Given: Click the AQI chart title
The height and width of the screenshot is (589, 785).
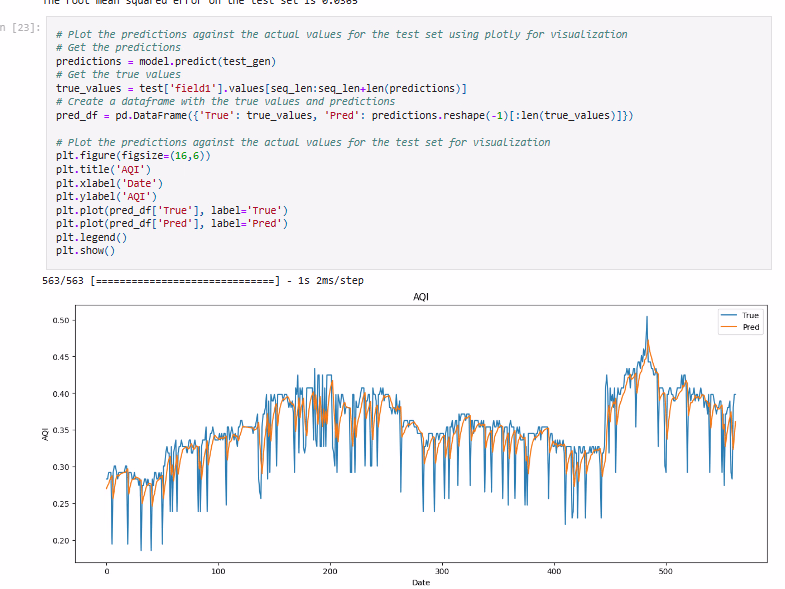Looking at the screenshot, I should point(420,298).
